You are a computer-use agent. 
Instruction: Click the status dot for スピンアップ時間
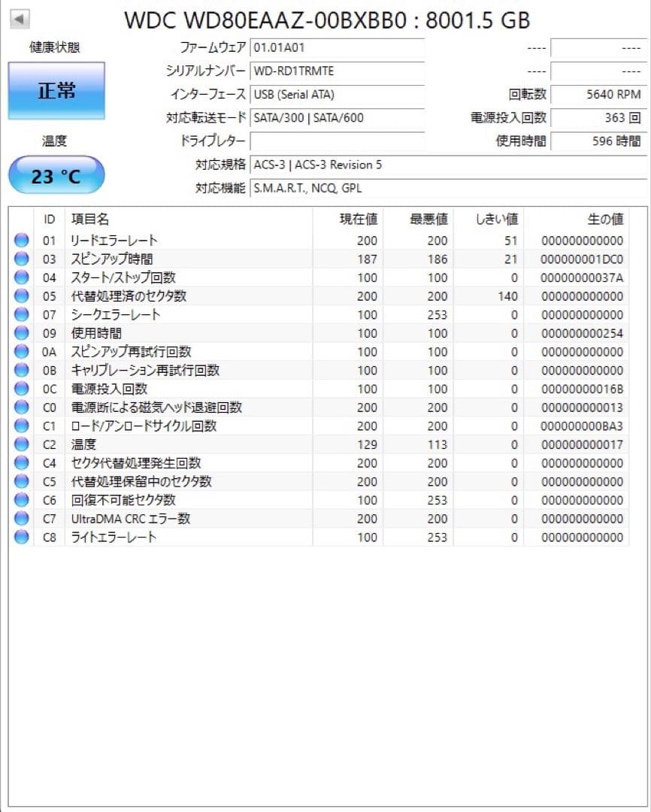(x=22, y=259)
